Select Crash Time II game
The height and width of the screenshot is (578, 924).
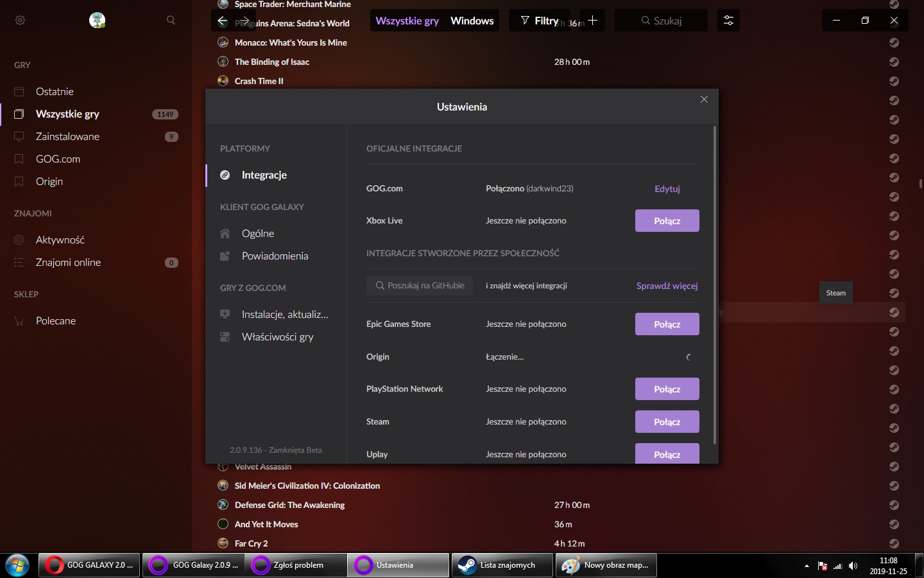tap(259, 81)
